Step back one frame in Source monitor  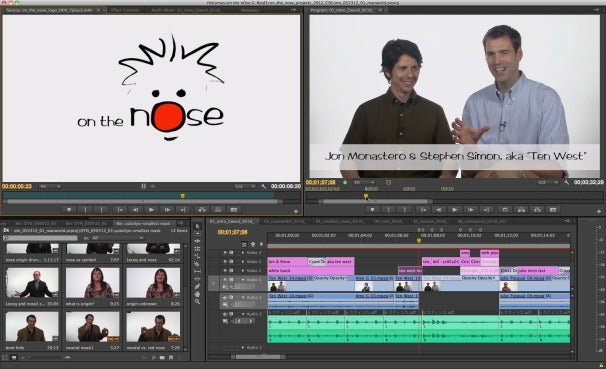coord(135,209)
